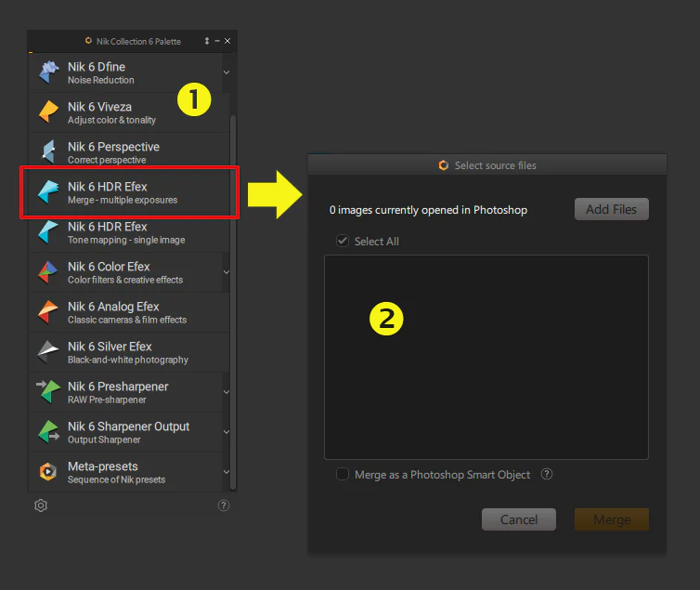Click the '0 images currently opened in Photoshop' text
The height and width of the screenshot is (590, 700).
click(428, 210)
